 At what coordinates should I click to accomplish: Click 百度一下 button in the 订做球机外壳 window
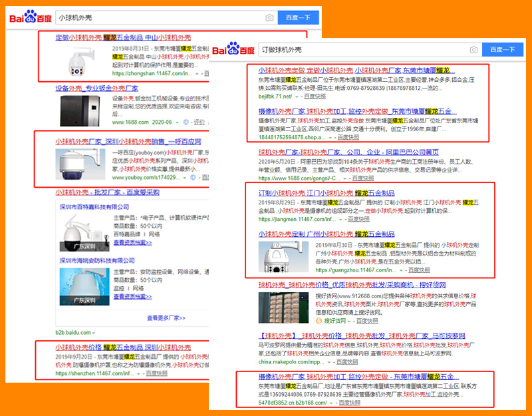coord(503,50)
